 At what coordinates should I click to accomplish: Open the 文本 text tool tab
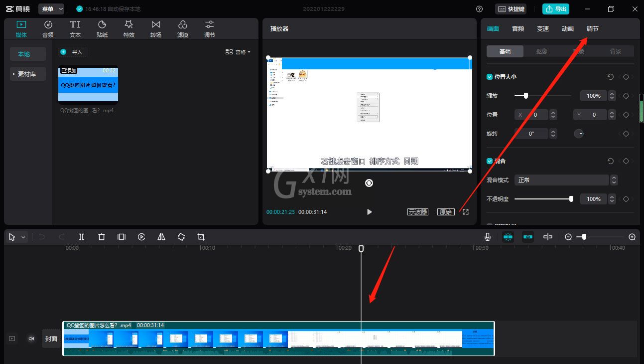pos(75,29)
